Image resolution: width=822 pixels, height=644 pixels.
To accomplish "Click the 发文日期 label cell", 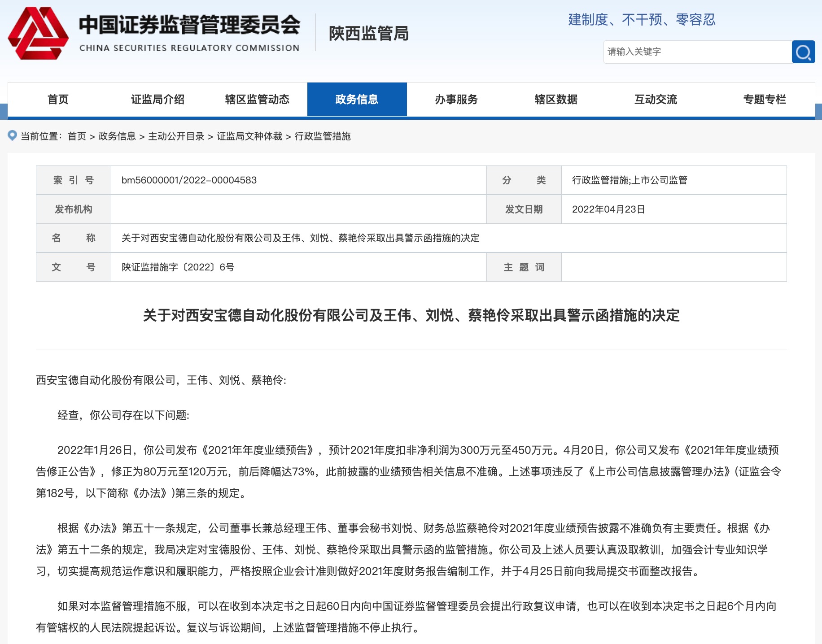I will click(524, 209).
